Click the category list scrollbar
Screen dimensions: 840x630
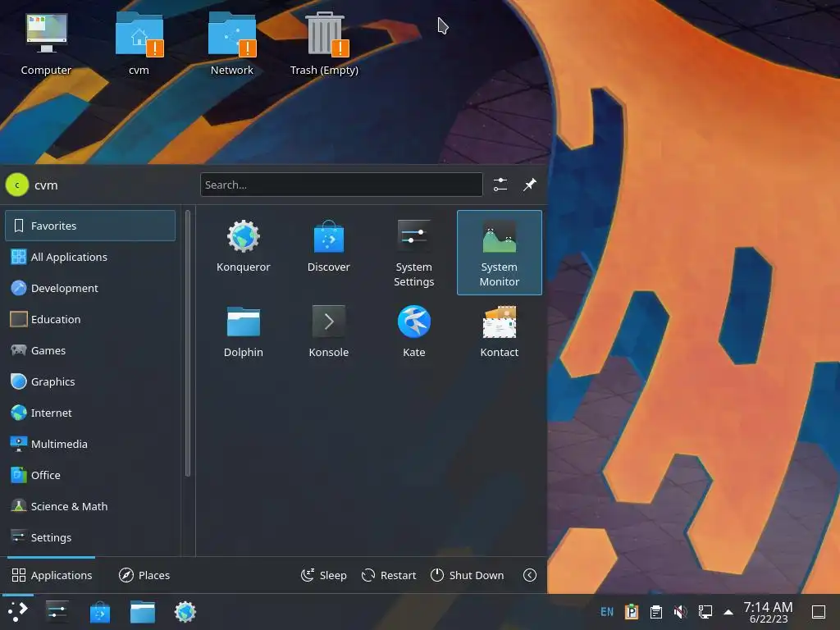(x=188, y=343)
